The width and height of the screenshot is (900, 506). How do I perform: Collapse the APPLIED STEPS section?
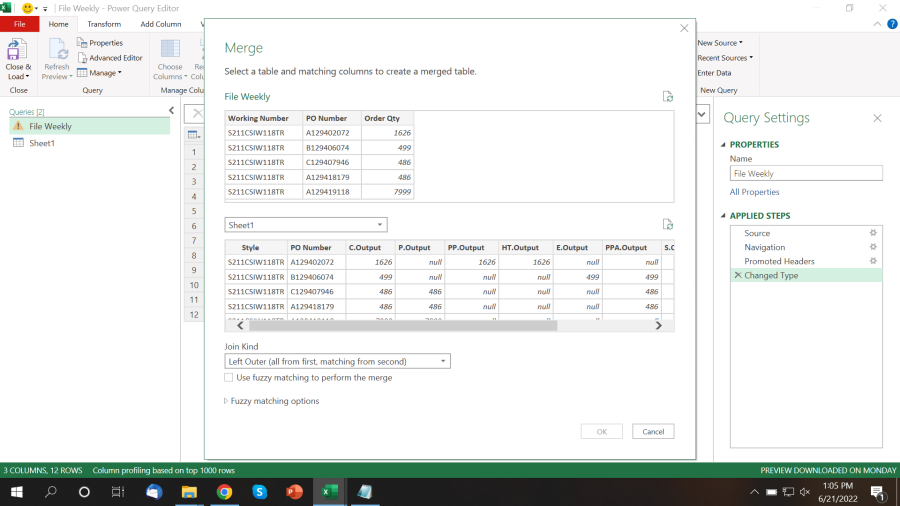point(723,216)
